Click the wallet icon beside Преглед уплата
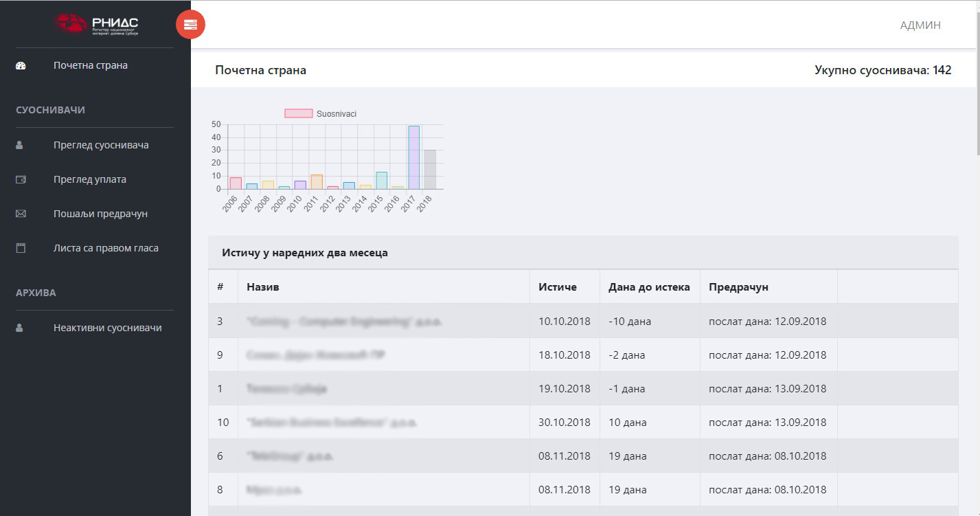 21,180
